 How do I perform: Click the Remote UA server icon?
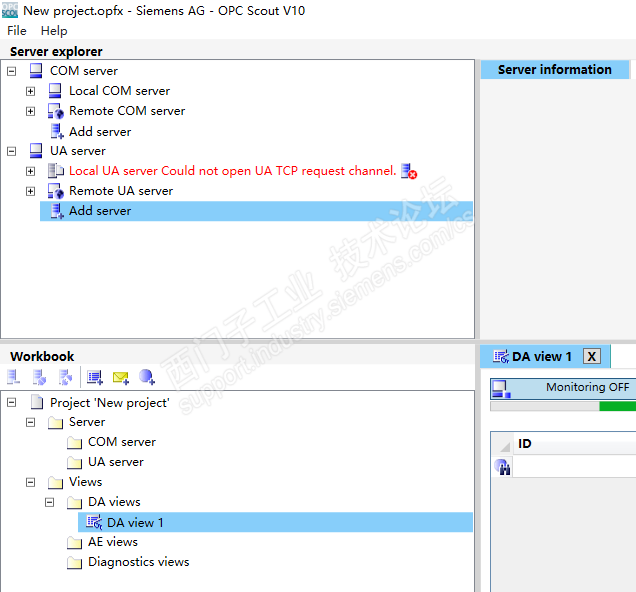pyautogui.click(x=56, y=191)
